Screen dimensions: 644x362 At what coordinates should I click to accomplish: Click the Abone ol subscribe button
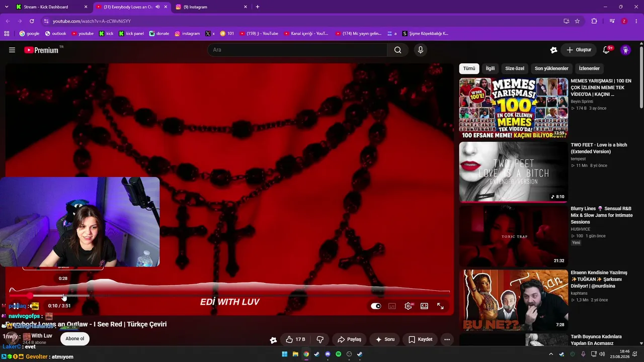(x=75, y=339)
